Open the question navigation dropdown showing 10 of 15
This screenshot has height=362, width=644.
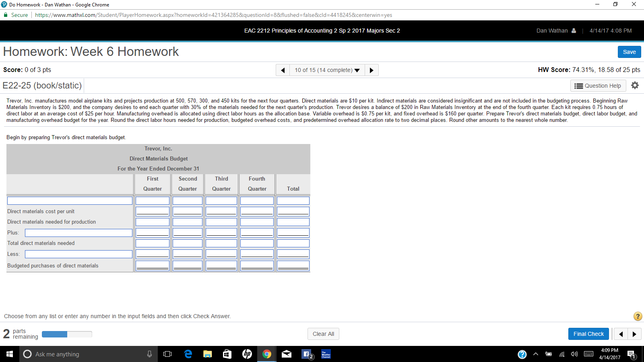pos(327,70)
